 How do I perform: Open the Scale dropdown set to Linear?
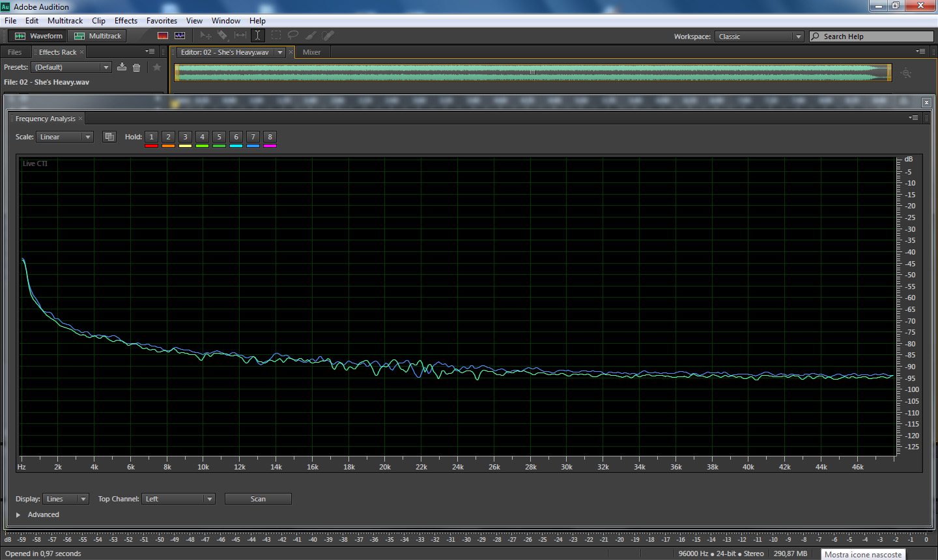tap(64, 137)
